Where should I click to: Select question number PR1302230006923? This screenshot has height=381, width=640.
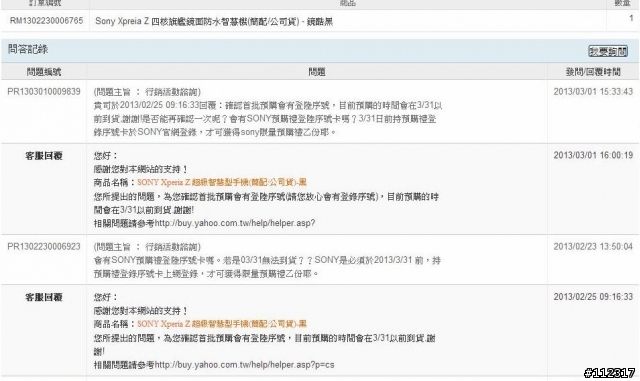click(44, 247)
